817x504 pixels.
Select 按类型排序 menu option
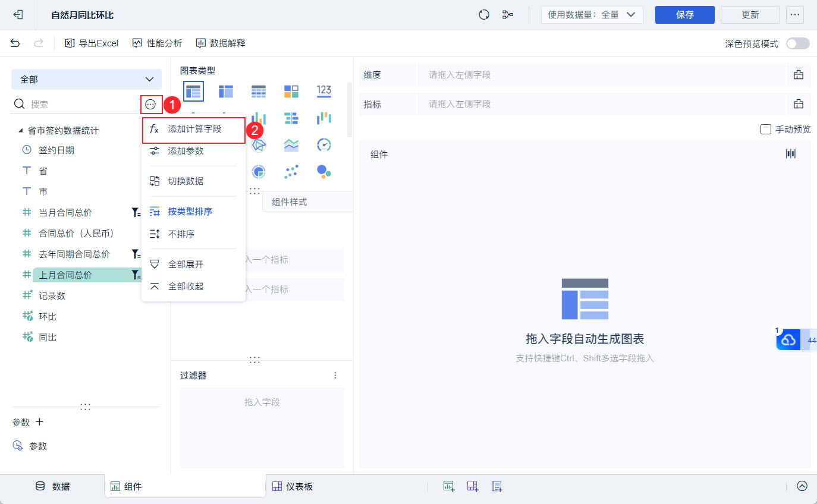pos(194,212)
